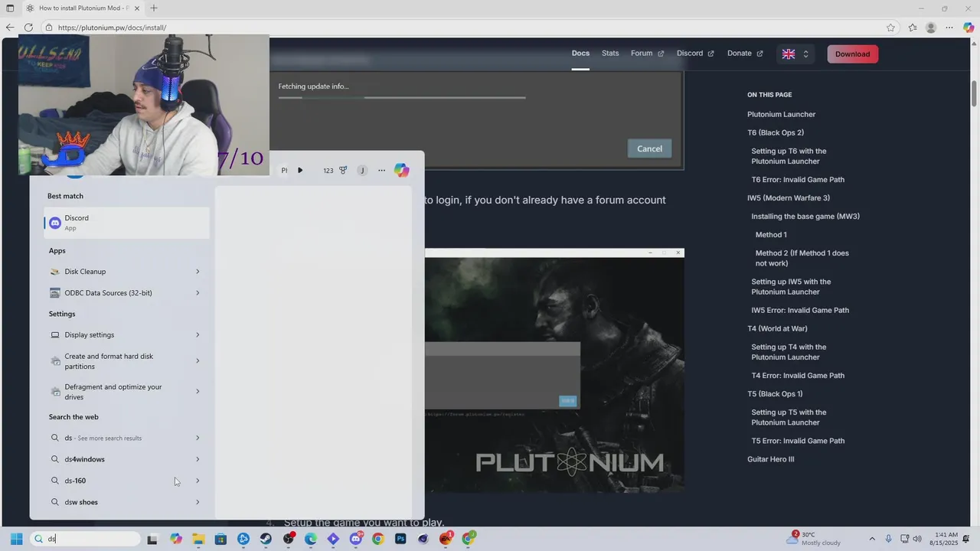
Task: Open Google Chrome from the taskbar
Action: tap(378, 539)
